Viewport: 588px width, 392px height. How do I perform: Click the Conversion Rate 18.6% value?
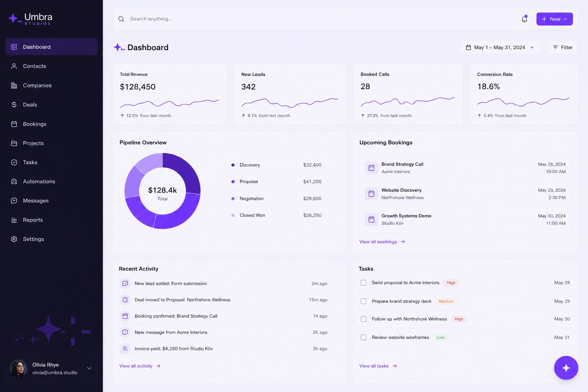(488, 87)
